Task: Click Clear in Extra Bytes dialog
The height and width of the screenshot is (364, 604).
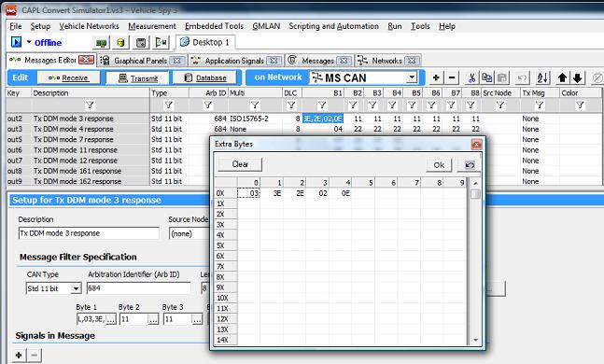Action: 240,164
